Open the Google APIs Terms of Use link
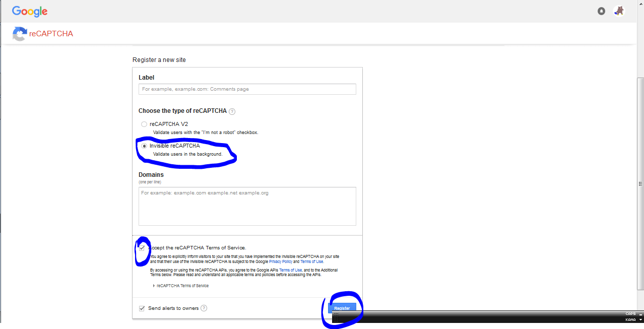644x329 pixels. [x=290, y=270]
